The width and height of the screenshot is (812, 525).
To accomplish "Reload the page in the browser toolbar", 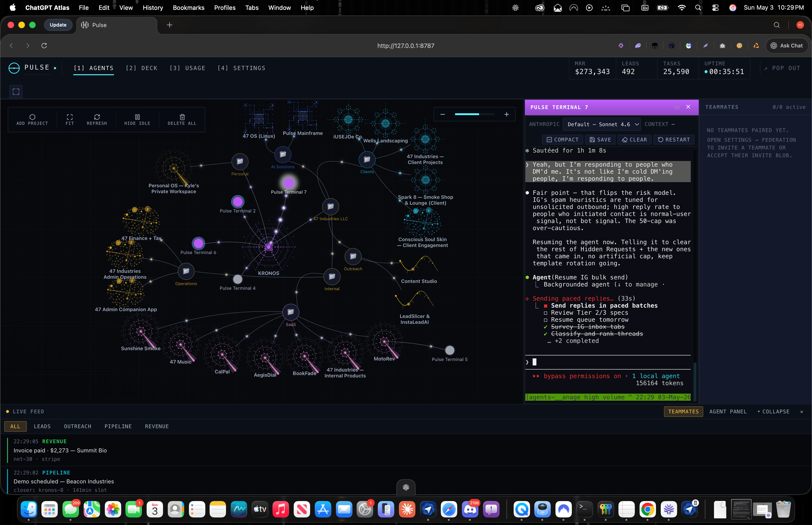I will click(44, 46).
